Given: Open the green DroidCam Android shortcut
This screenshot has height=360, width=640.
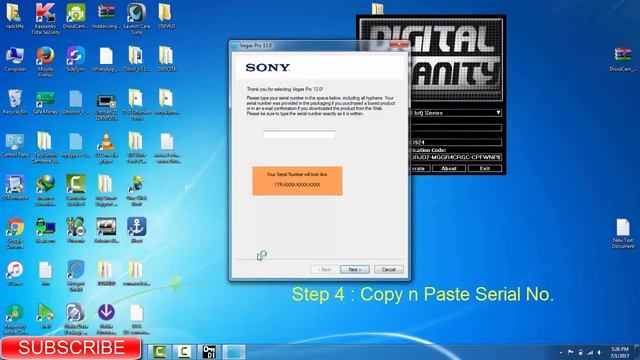Looking at the screenshot, I should [76, 16].
